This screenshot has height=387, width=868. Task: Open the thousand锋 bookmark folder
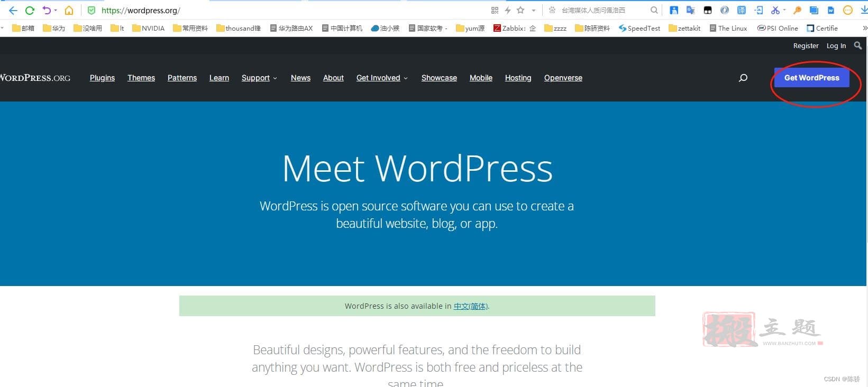239,28
